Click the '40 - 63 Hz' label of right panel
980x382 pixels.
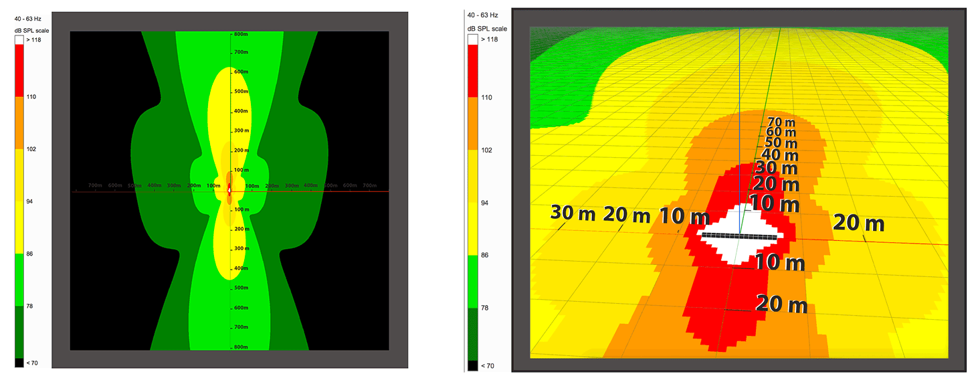click(481, 15)
